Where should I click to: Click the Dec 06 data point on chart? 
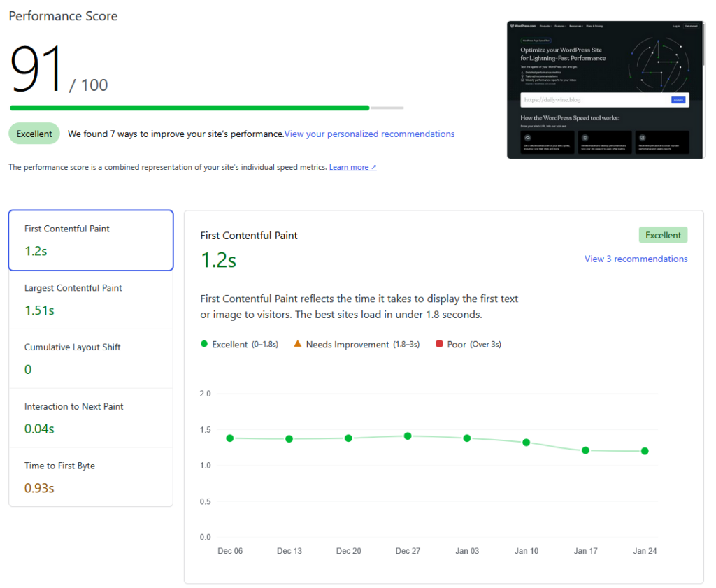(229, 438)
